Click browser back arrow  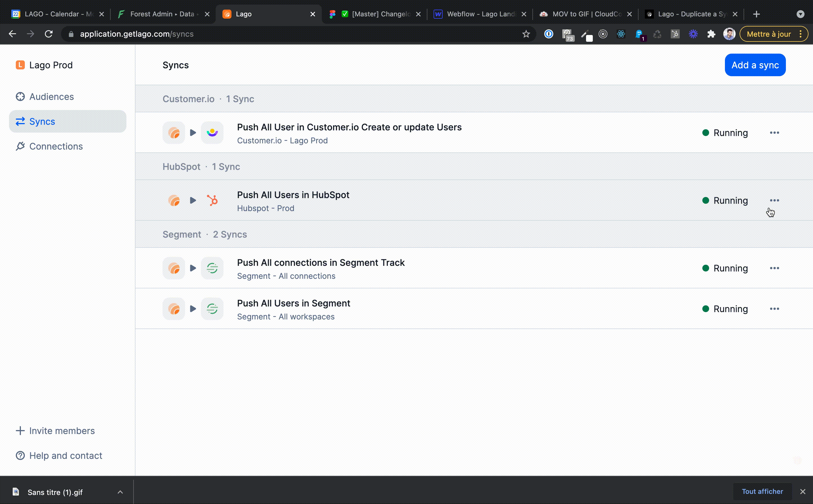[12, 34]
